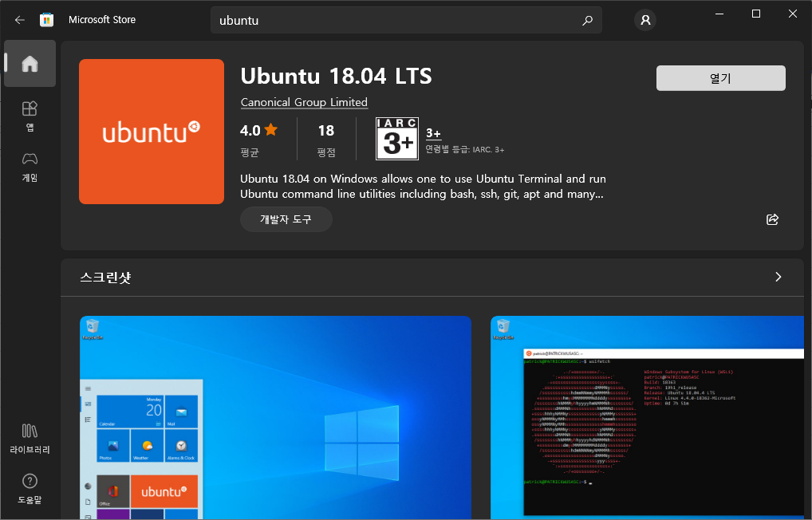
Task: Open Library (라이브러리) in sidebar
Action: point(30,439)
